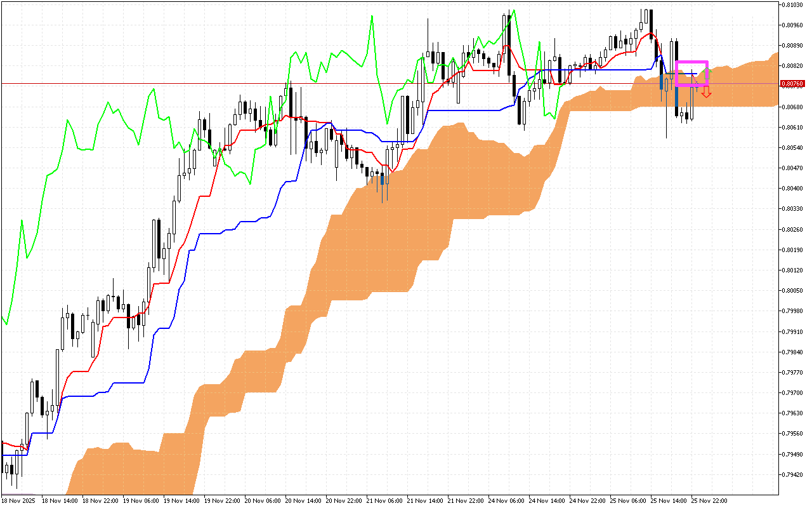Image resolution: width=812 pixels, height=508 pixels.
Task: Click the 0.79700 price scale label
Action: coord(792,393)
